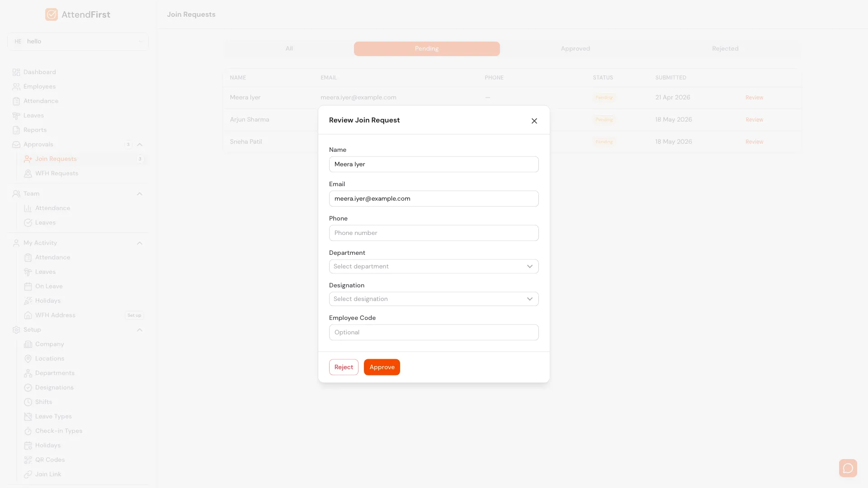Click the Arjun Sharma name cell

[x=250, y=120]
